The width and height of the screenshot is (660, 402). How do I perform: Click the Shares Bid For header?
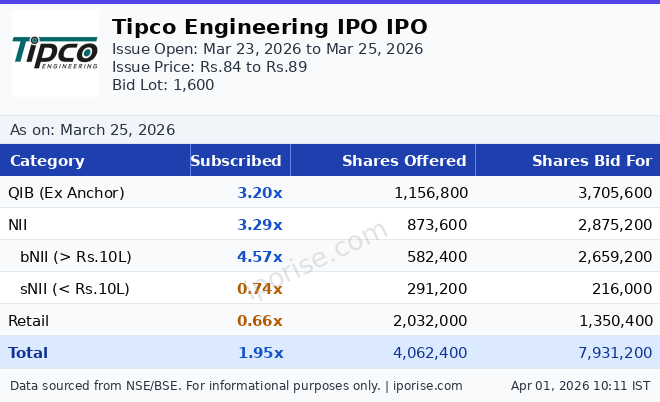coord(591,161)
